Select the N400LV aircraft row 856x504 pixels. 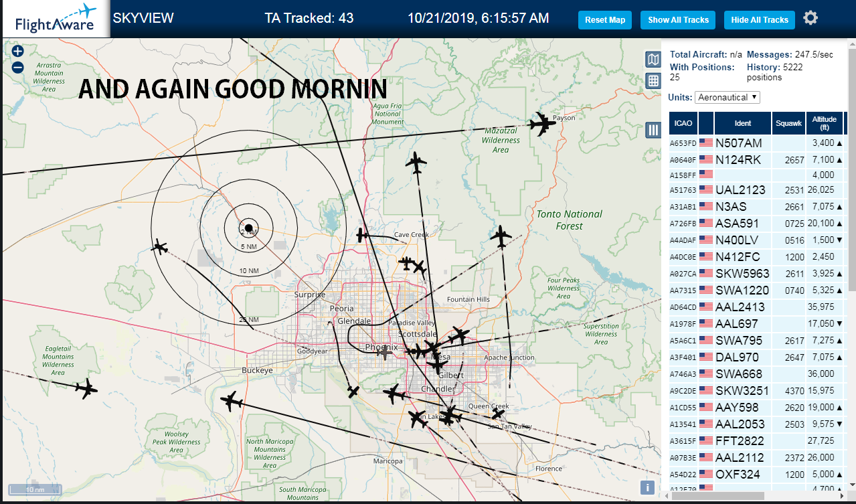[757, 240]
